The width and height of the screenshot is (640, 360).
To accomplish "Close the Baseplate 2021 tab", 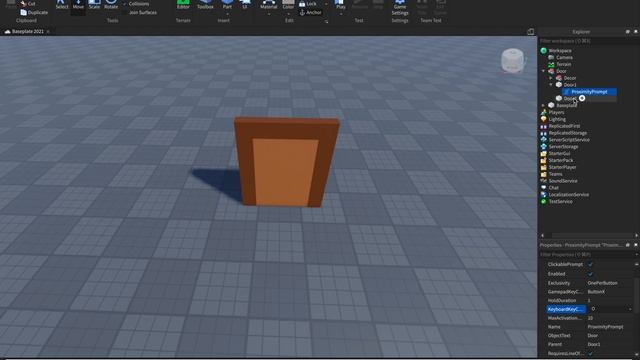I will pos(48,31).
